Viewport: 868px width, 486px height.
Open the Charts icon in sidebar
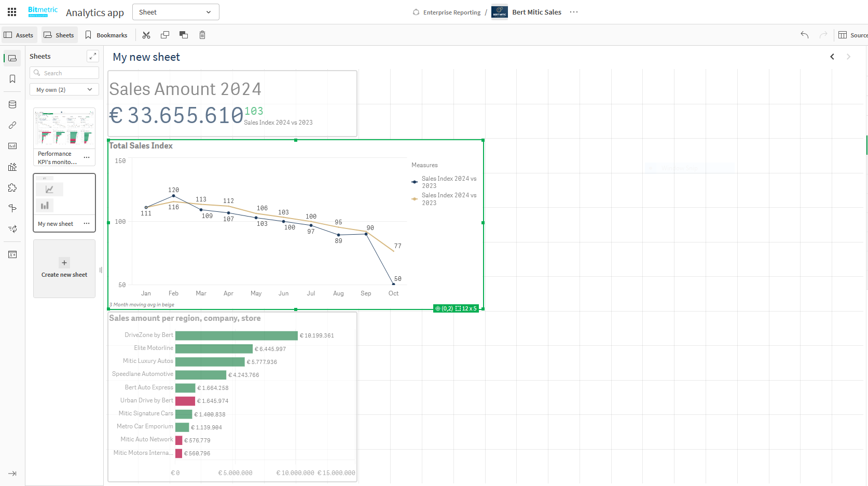click(x=12, y=146)
